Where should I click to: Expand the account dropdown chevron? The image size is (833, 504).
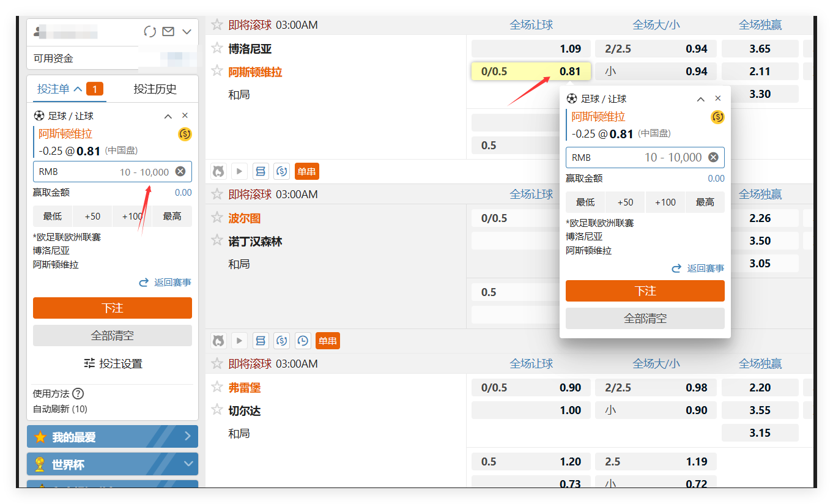click(x=187, y=32)
